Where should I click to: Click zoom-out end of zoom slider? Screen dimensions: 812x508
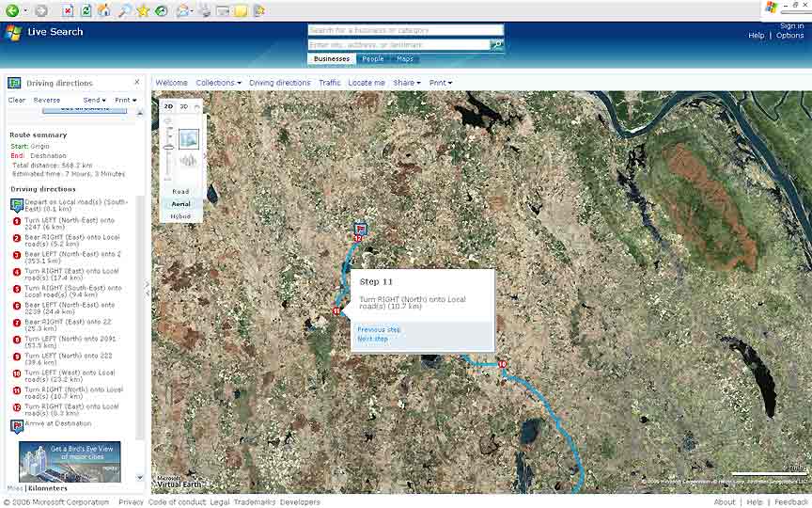[168, 179]
